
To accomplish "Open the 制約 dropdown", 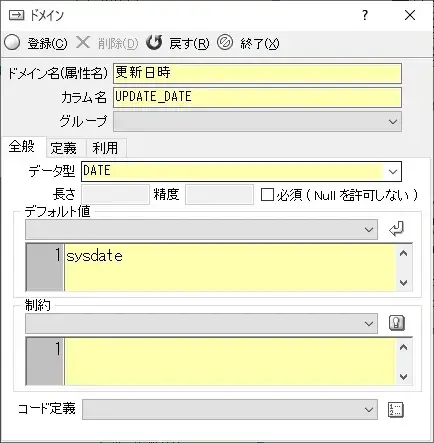I will click(201, 323).
